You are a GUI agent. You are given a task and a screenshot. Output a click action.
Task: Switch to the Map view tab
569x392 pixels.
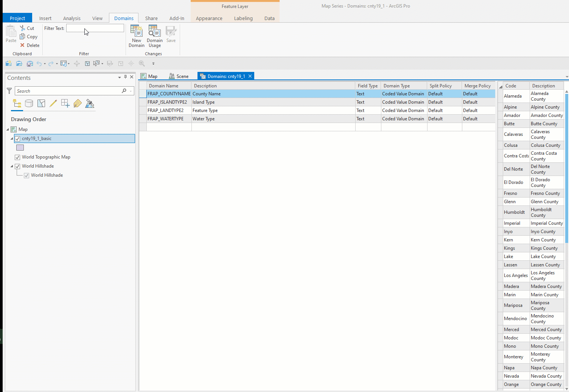149,76
